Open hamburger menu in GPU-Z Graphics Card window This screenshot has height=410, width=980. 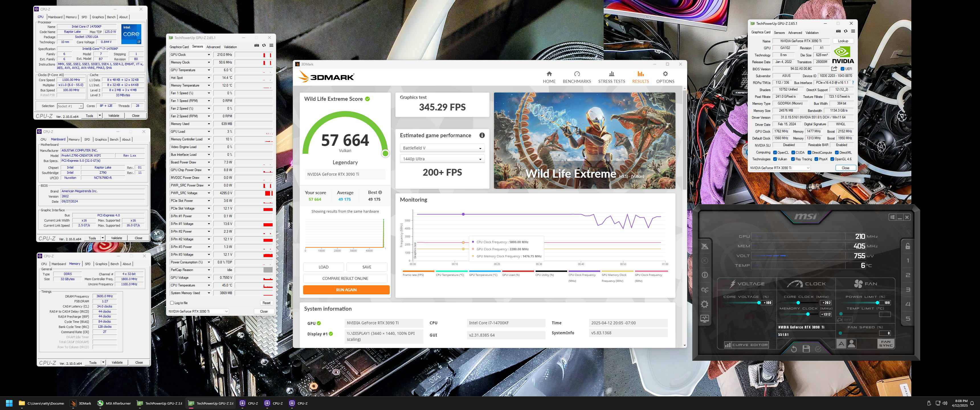(x=853, y=31)
